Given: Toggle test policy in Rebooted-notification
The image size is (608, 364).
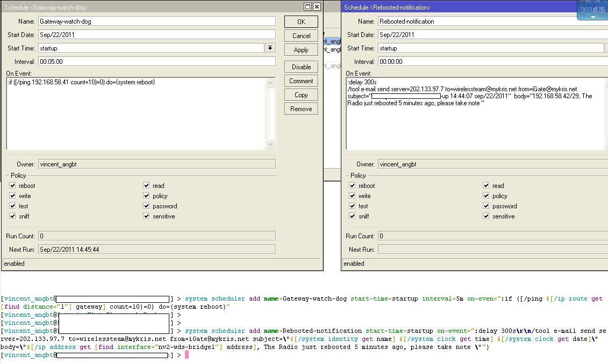Looking at the screenshot, I should [352, 206].
